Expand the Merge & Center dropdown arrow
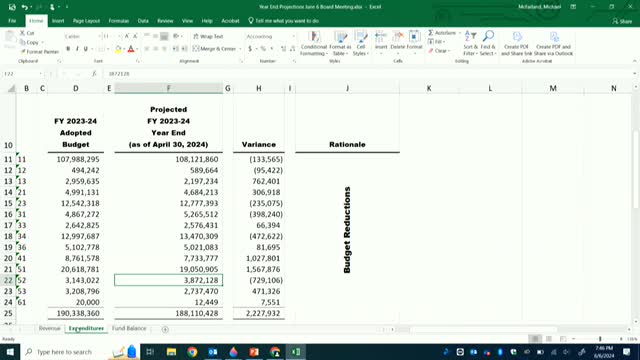The height and width of the screenshot is (360, 640). (240, 49)
